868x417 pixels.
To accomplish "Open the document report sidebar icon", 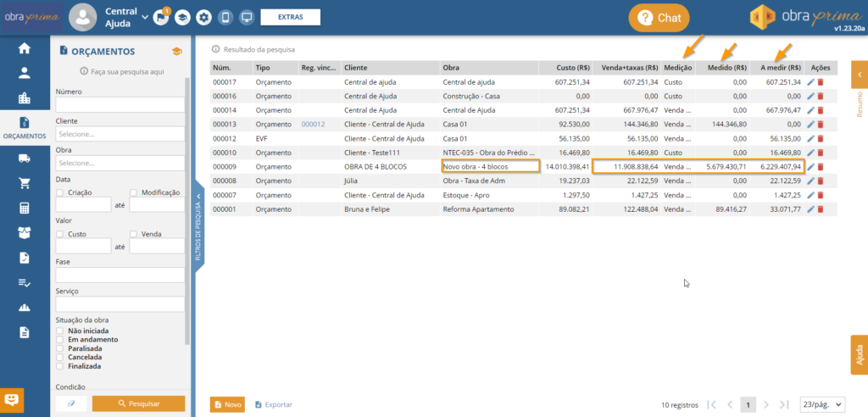I will [25, 332].
